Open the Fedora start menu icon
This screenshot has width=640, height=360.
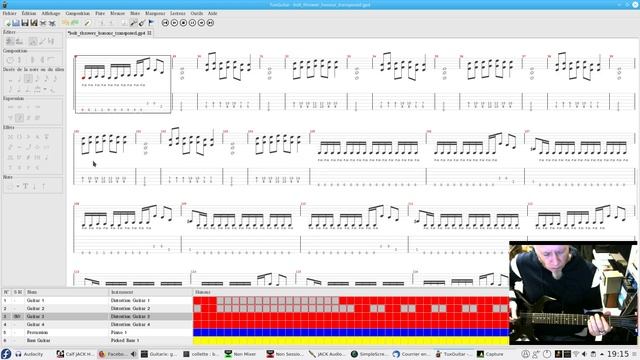point(6,354)
